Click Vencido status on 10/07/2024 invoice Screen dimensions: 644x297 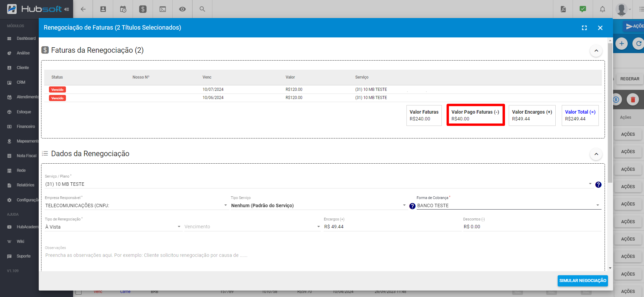point(57,89)
